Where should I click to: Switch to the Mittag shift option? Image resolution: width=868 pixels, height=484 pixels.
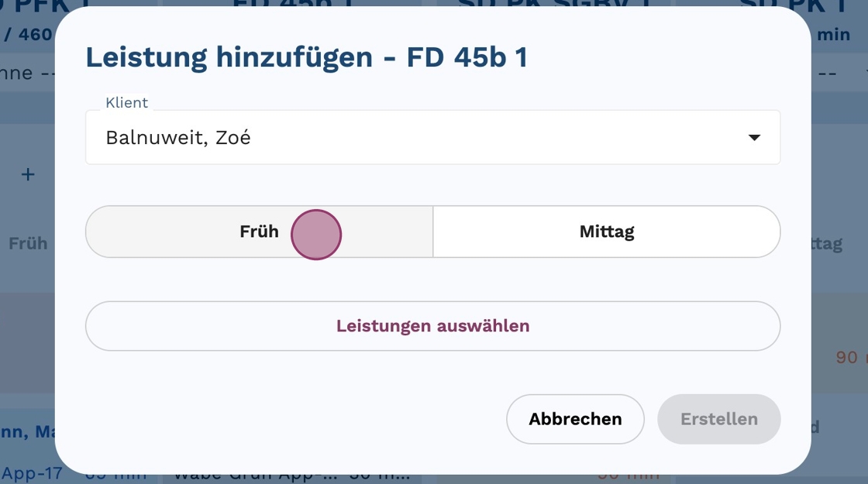pyautogui.click(x=606, y=232)
